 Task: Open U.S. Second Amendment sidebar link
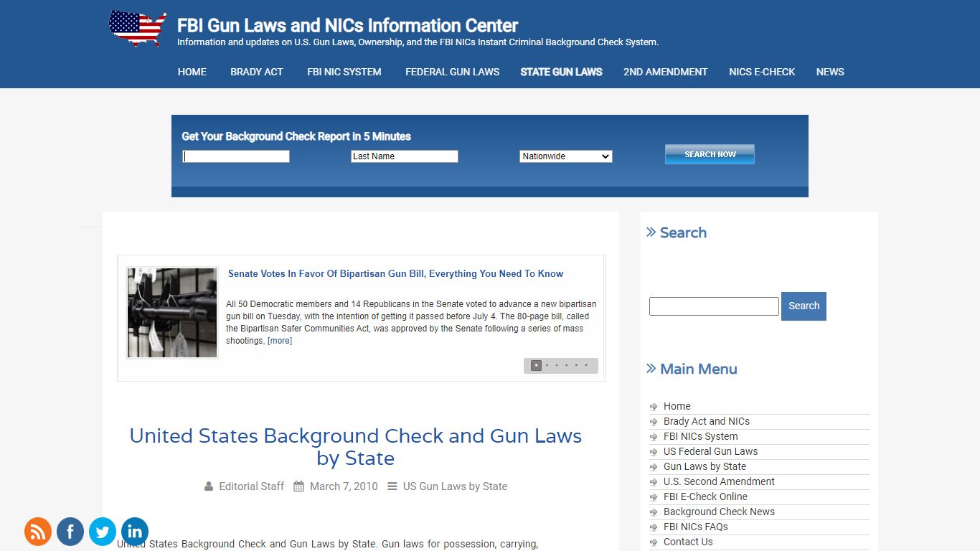[x=719, y=481]
